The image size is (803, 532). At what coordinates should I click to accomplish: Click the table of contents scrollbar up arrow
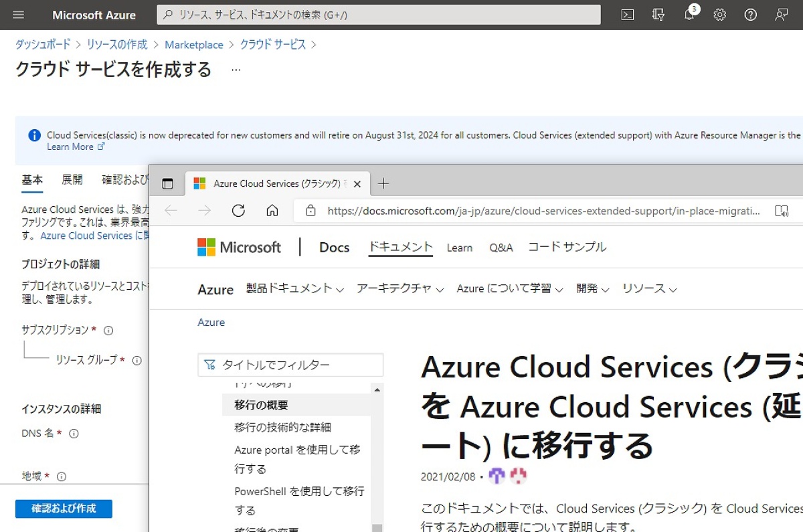point(377,389)
